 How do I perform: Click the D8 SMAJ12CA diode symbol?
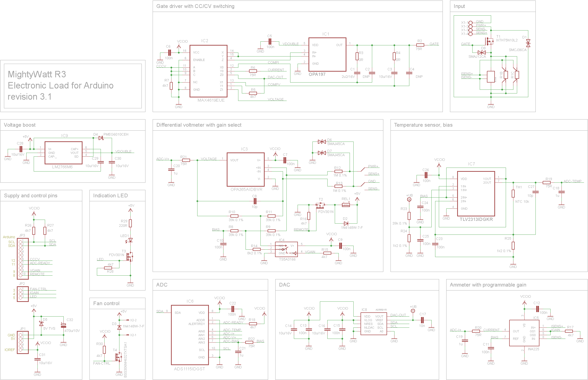click(482, 53)
